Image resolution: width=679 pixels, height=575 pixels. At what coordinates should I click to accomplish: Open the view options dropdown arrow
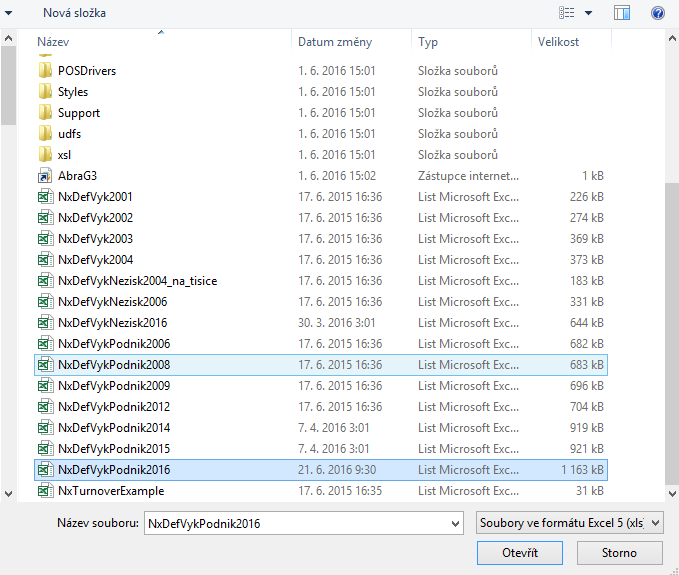pos(588,13)
